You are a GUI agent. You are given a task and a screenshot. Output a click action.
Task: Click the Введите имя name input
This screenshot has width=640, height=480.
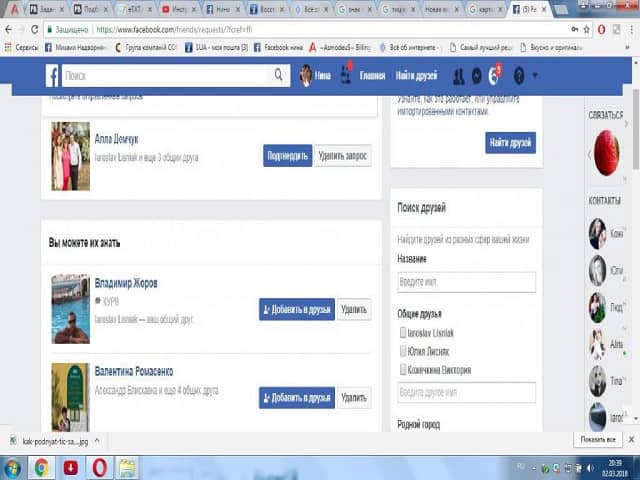point(467,282)
